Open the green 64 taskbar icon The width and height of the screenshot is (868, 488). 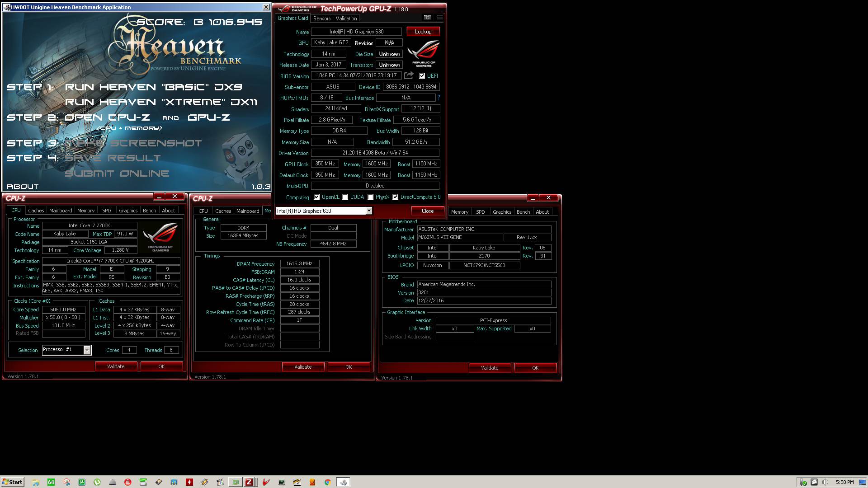click(x=51, y=482)
